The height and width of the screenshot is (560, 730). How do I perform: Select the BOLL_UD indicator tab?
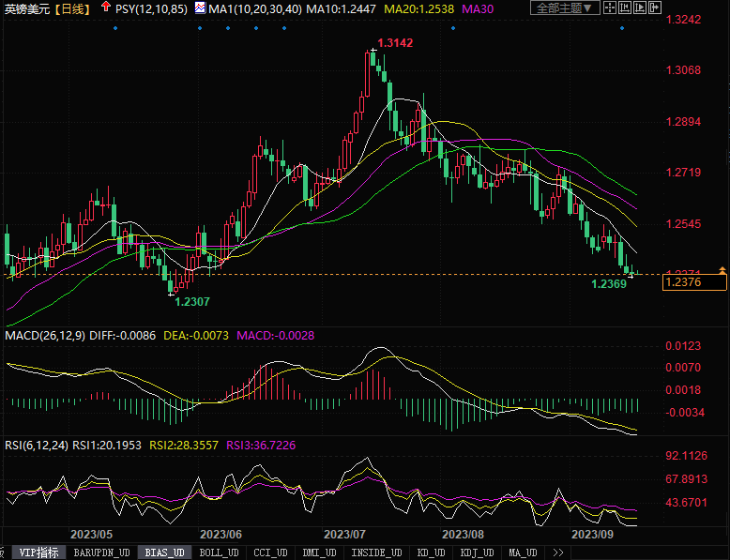point(220,552)
